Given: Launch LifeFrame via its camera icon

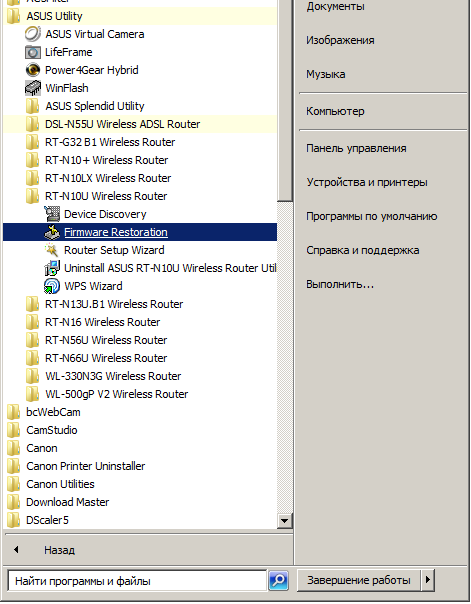Looking at the screenshot, I should coord(33,52).
